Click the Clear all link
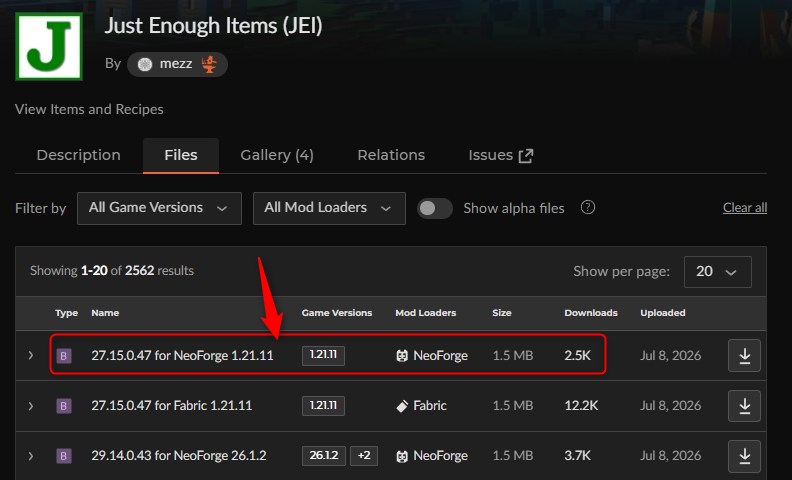The height and width of the screenshot is (480, 792). pyautogui.click(x=745, y=208)
